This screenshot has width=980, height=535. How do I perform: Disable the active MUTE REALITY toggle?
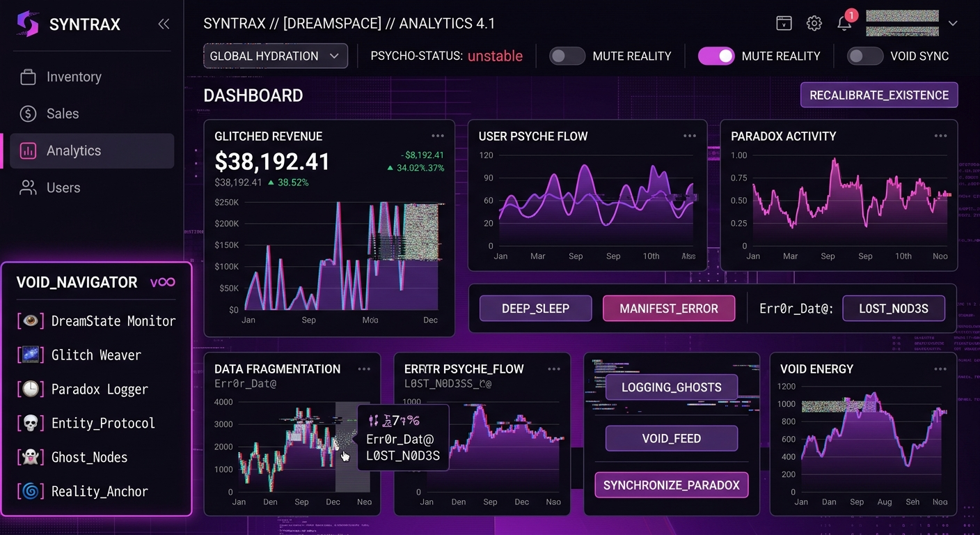coord(716,56)
